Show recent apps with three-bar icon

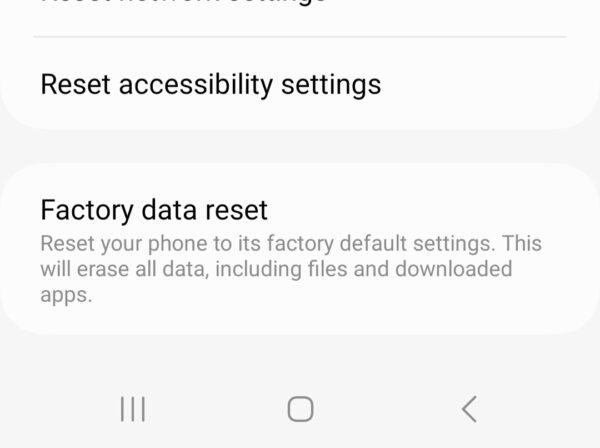pos(132,408)
